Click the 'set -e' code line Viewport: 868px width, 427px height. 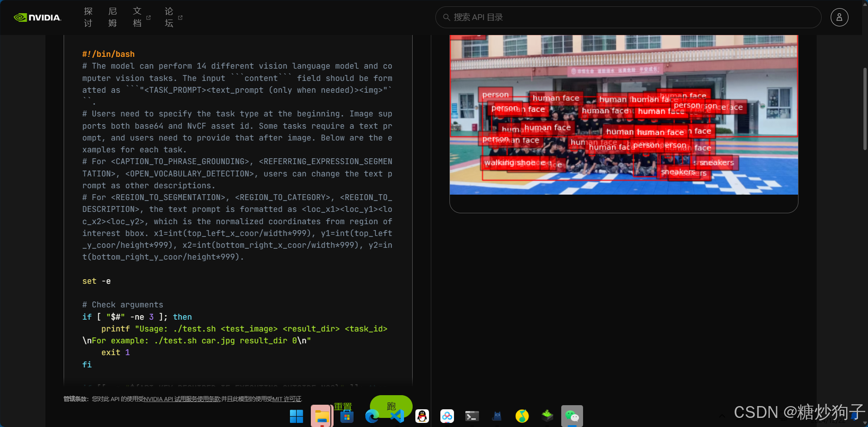point(96,281)
